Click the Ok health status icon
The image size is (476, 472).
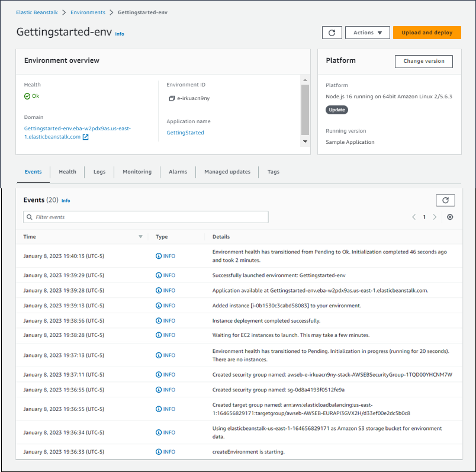(27, 96)
